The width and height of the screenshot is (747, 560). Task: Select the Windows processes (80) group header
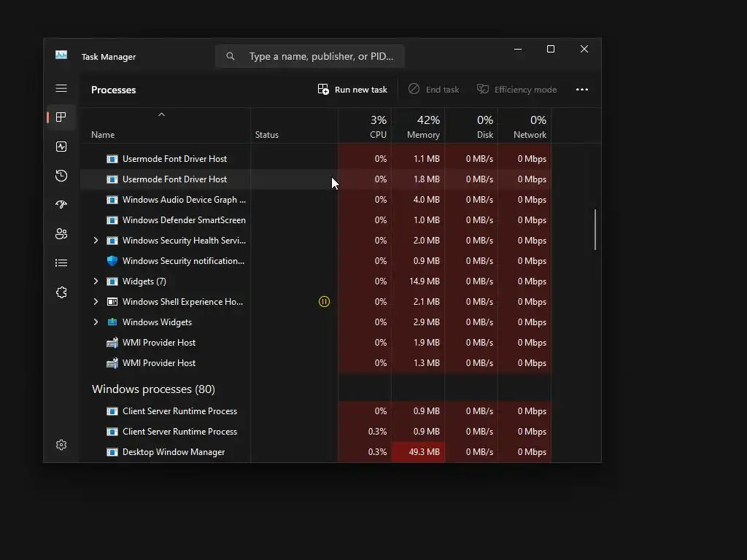point(153,389)
